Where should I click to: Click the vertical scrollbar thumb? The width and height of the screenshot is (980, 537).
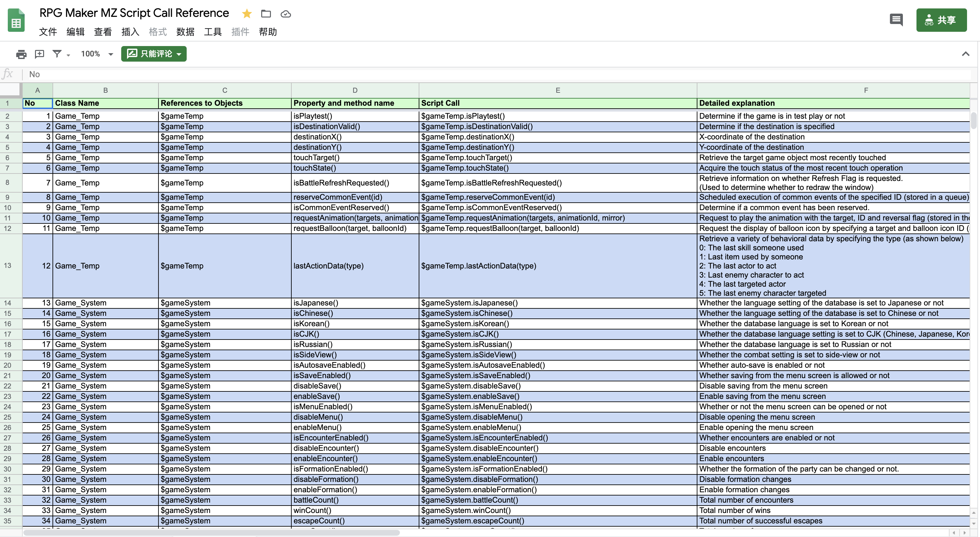tap(974, 121)
